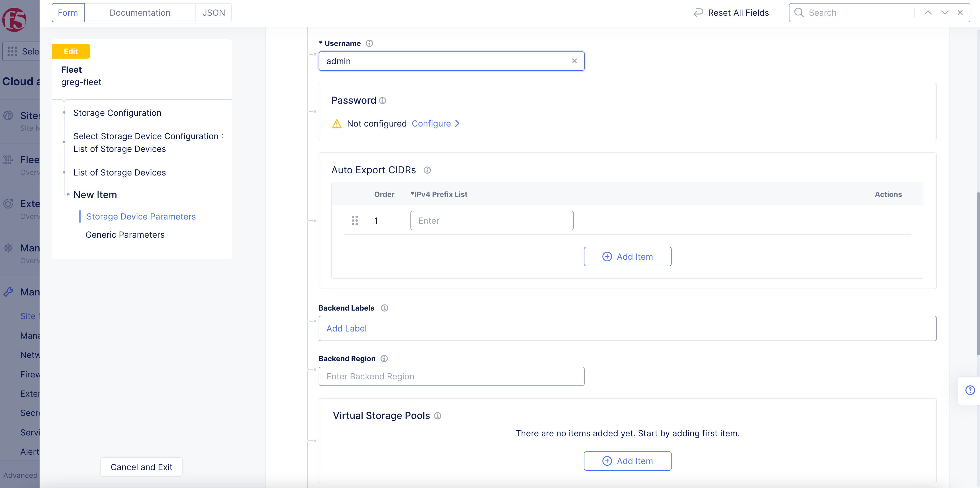Screen dimensions: 980x488
Task: Click the Auto Export CIDRs info icon
Action: click(x=427, y=170)
